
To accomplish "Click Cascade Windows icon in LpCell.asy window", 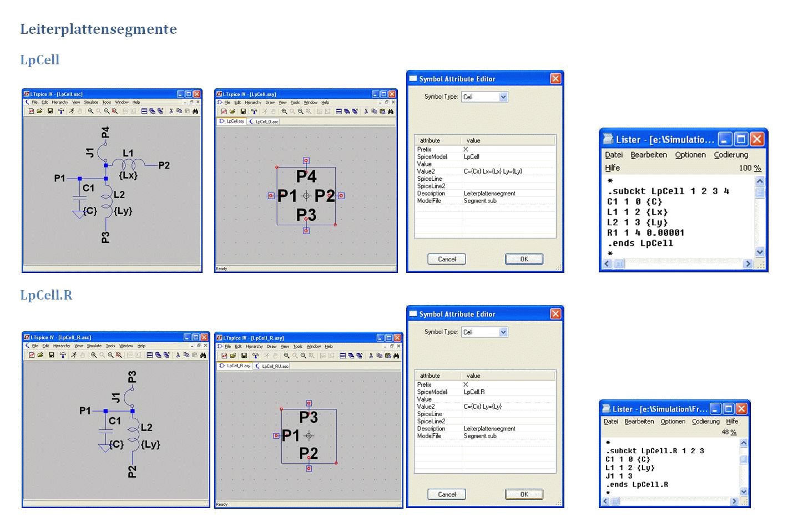I will pyautogui.click(x=347, y=112).
